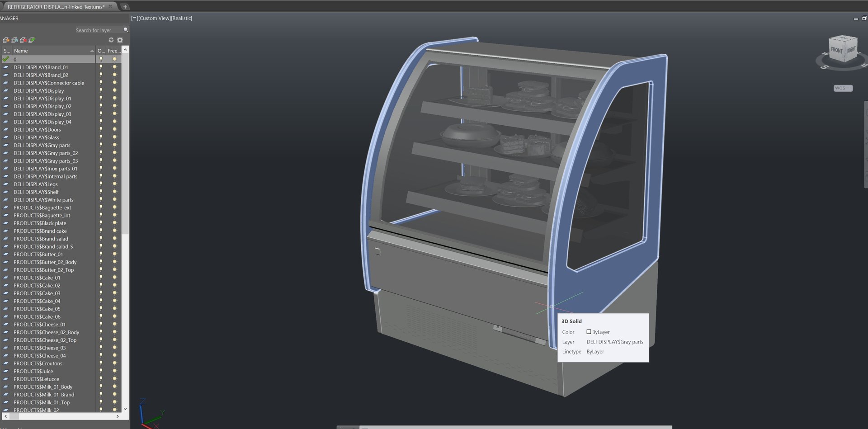Select the PRODUCTS$Croutons layer
Image resolution: width=868 pixels, height=429 pixels.
point(38,363)
